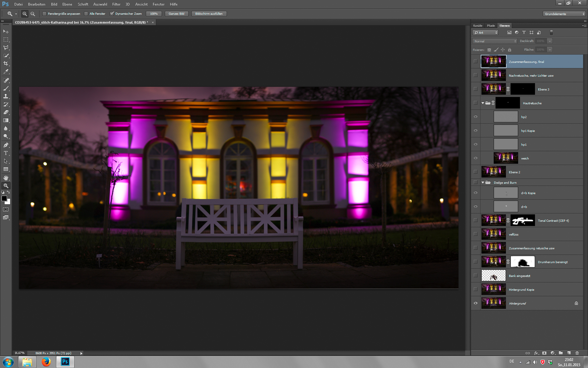The image size is (588, 368).
Task: Open the Filter menu
Action: tap(116, 4)
